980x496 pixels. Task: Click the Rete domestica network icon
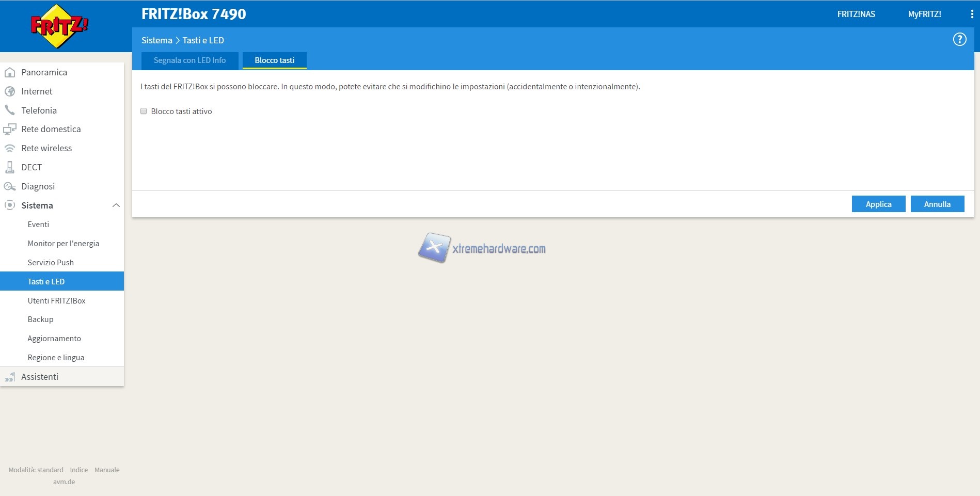click(9, 129)
